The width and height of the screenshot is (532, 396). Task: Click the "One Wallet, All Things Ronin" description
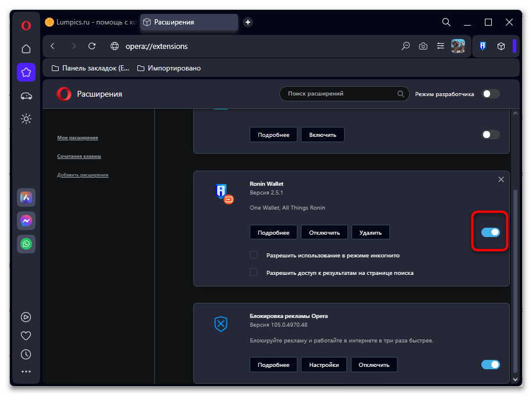288,208
